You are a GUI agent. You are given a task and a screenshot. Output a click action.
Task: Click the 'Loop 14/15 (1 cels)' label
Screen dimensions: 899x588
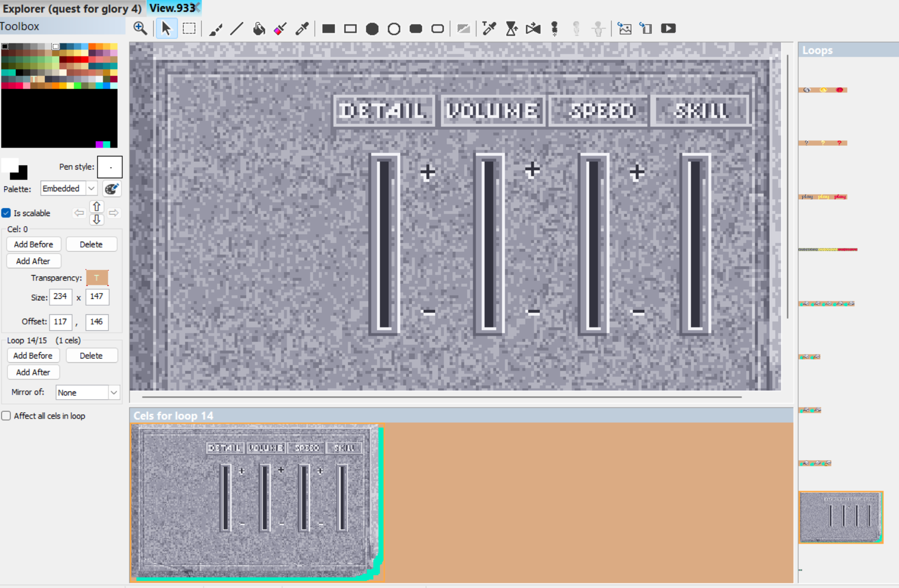tap(44, 340)
